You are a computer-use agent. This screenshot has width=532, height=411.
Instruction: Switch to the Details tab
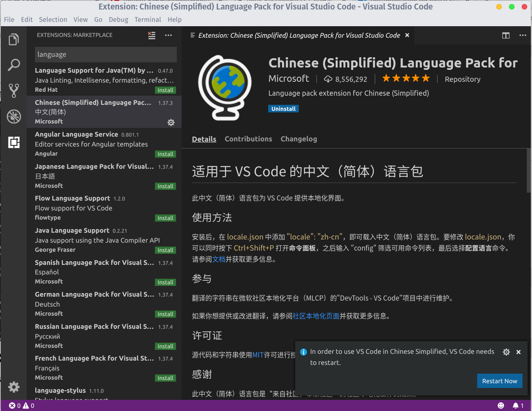point(204,139)
